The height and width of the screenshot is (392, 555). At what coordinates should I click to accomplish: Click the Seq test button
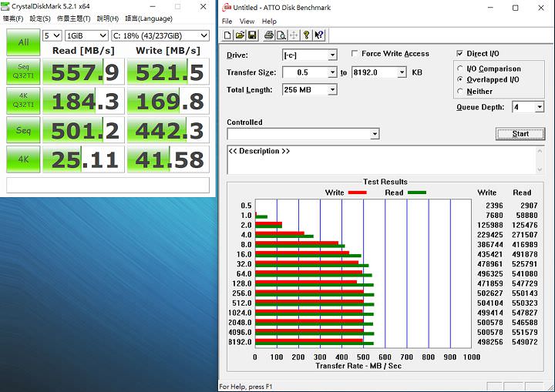pos(23,130)
